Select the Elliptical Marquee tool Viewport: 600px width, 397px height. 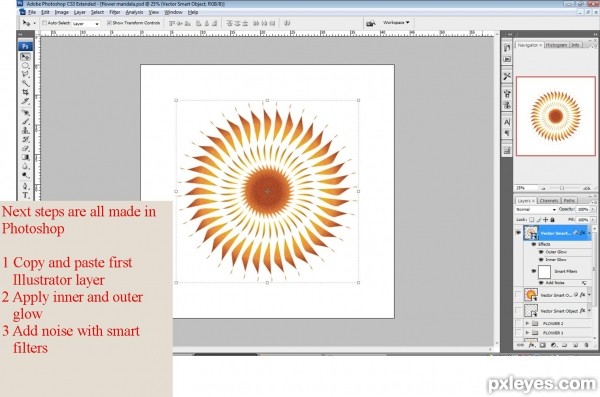pos(25,65)
